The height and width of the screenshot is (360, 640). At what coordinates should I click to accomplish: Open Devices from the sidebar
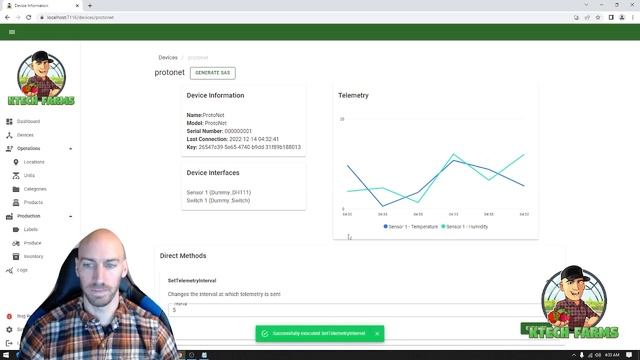(25, 135)
